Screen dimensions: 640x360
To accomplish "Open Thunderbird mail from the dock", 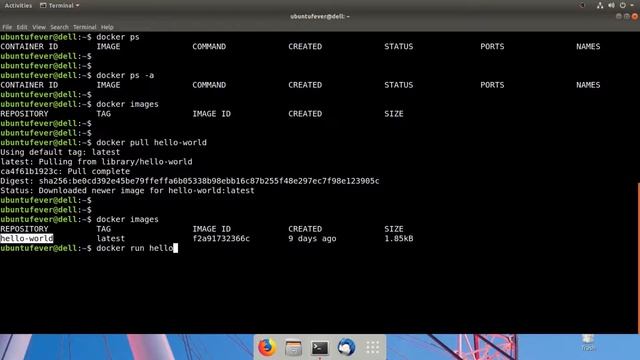I will click(x=346, y=347).
